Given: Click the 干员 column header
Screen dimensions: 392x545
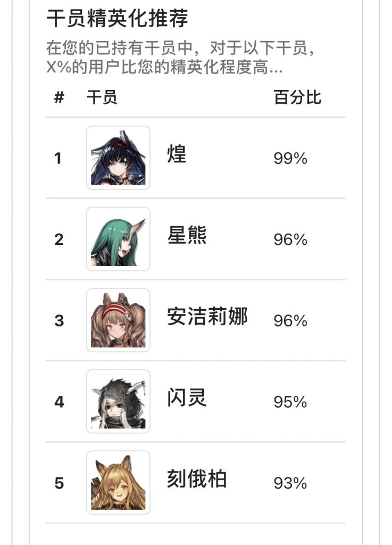Looking at the screenshot, I should pyautogui.click(x=102, y=98).
